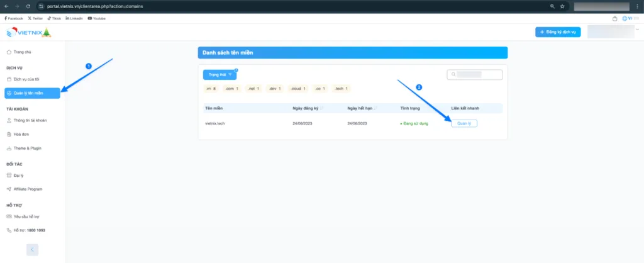
Task: Click the domain search field
Action: click(x=475, y=75)
